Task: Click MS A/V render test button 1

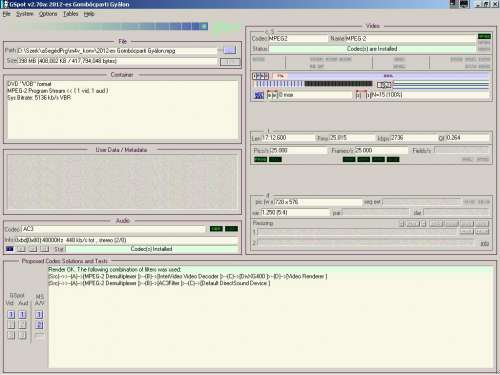Action: point(39,314)
